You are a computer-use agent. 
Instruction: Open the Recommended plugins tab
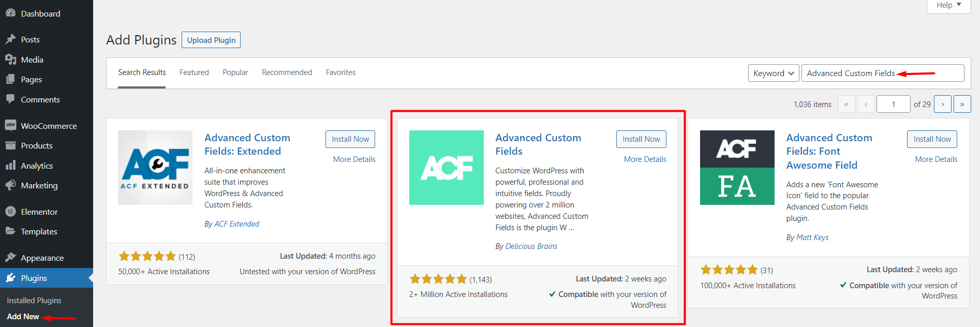coord(287,72)
